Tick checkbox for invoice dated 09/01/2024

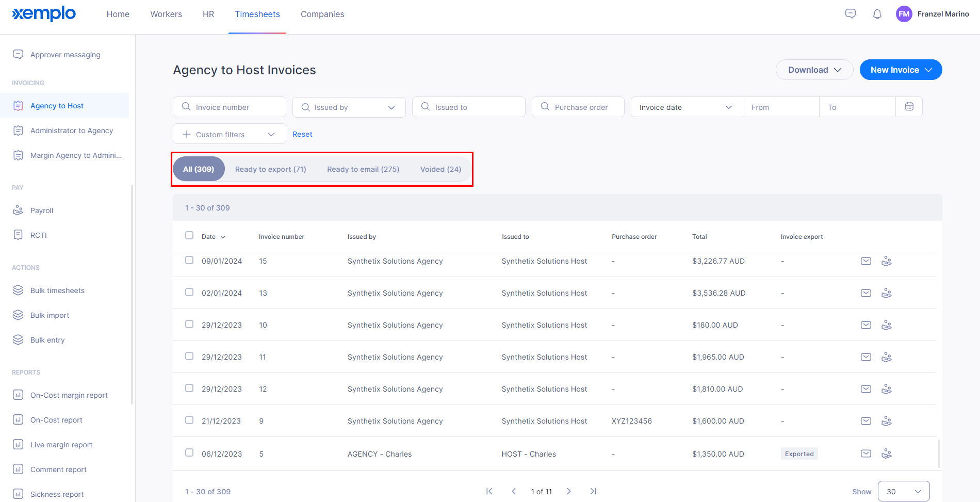(x=189, y=260)
